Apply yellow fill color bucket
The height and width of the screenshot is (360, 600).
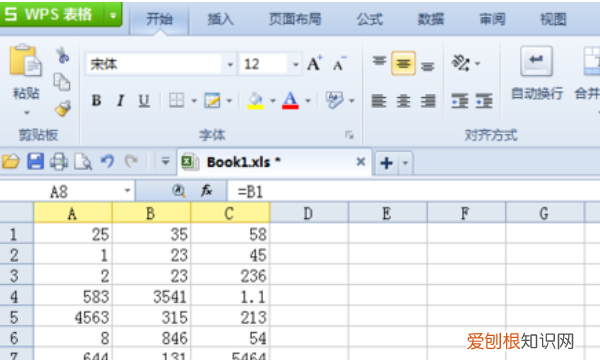[x=255, y=101]
